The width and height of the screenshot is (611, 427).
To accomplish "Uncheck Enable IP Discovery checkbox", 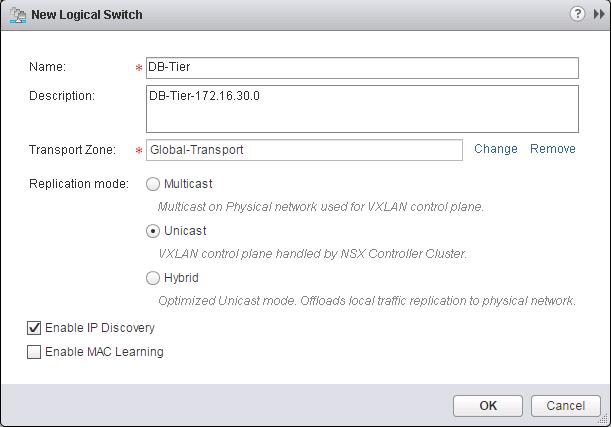I will (34, 328).
